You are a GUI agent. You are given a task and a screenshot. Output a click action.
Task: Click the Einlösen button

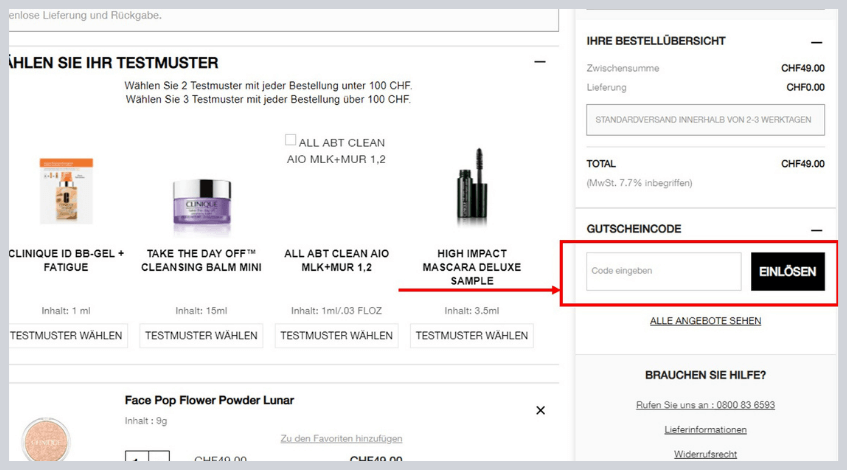788,271
